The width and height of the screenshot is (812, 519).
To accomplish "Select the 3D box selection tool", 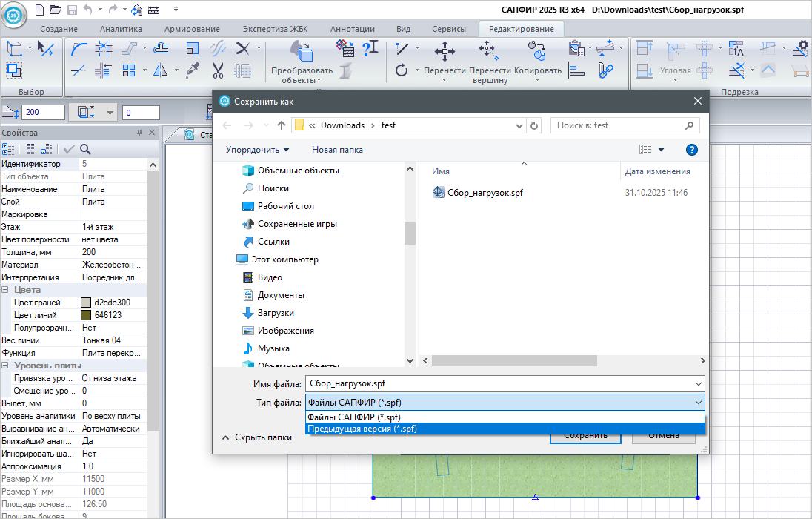I will 15,49.
